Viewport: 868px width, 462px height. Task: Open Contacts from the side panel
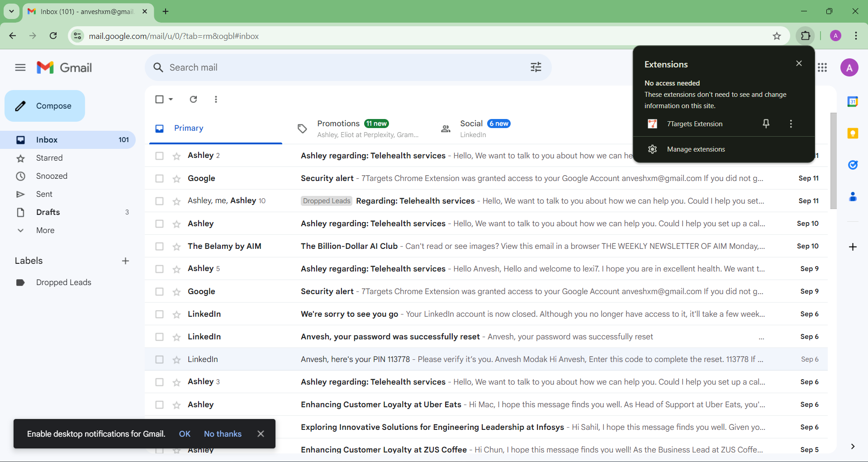[853, 197]
